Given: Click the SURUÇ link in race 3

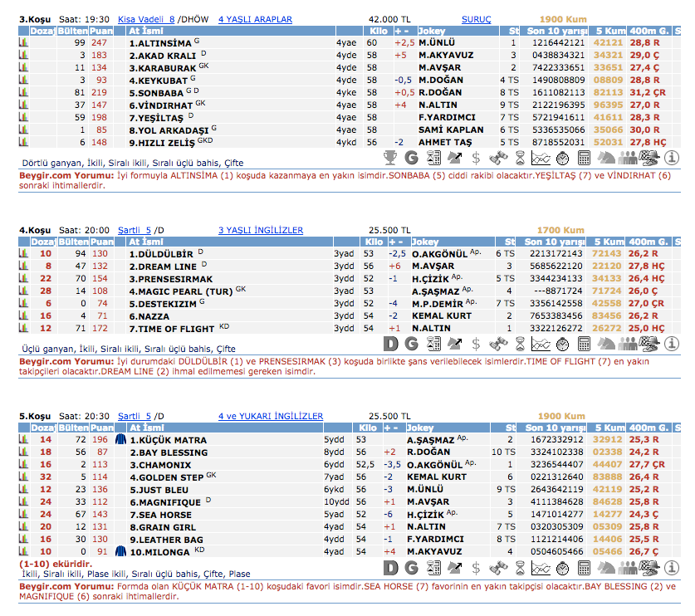Looking at the screenshot, I should coord(476,19).
